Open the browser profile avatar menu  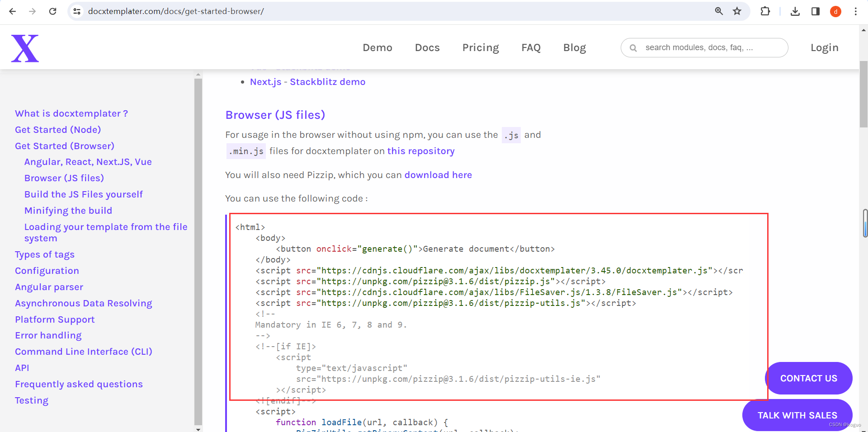(835, 11)
